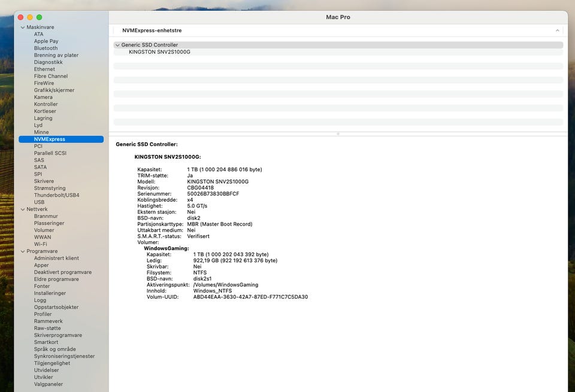Click the WindowsGaming volume heading
575x392 pixels.
tap(167, 248)
